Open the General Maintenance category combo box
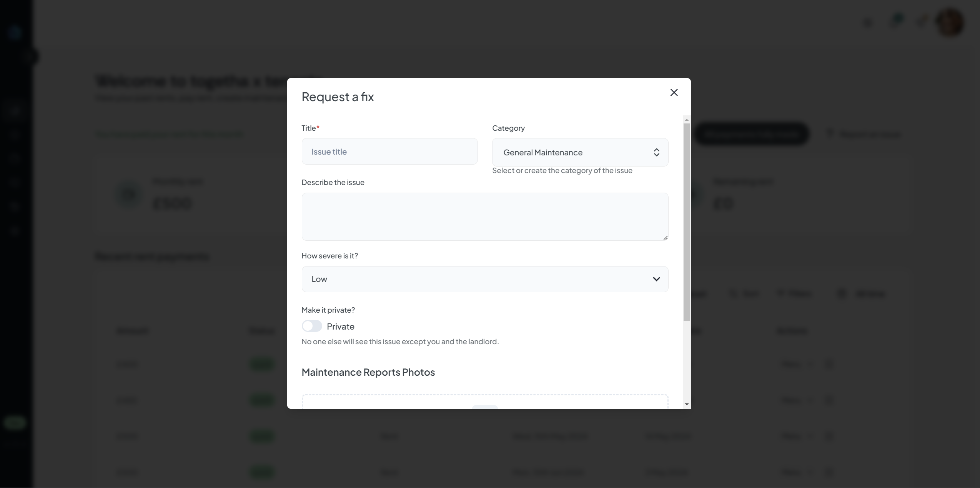Viewport: 980px width, 488px height. coord(580,152)
